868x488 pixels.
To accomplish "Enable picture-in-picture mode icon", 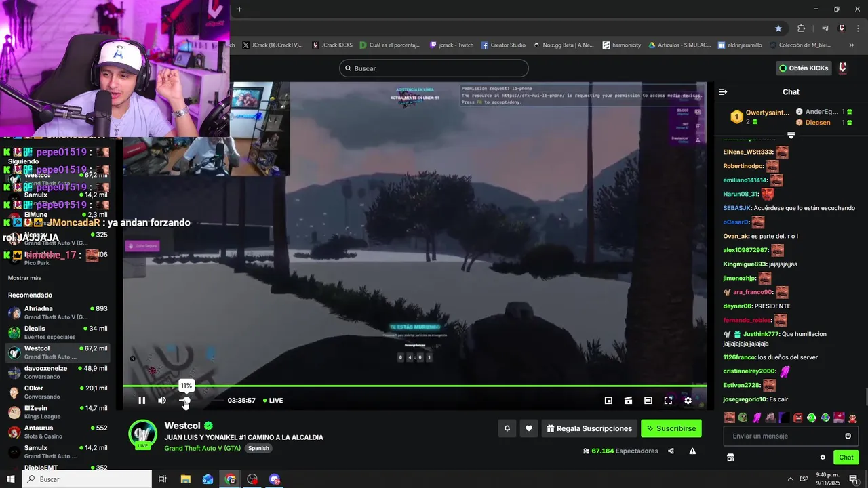I will pyautogui.click(x=608, y=401).
